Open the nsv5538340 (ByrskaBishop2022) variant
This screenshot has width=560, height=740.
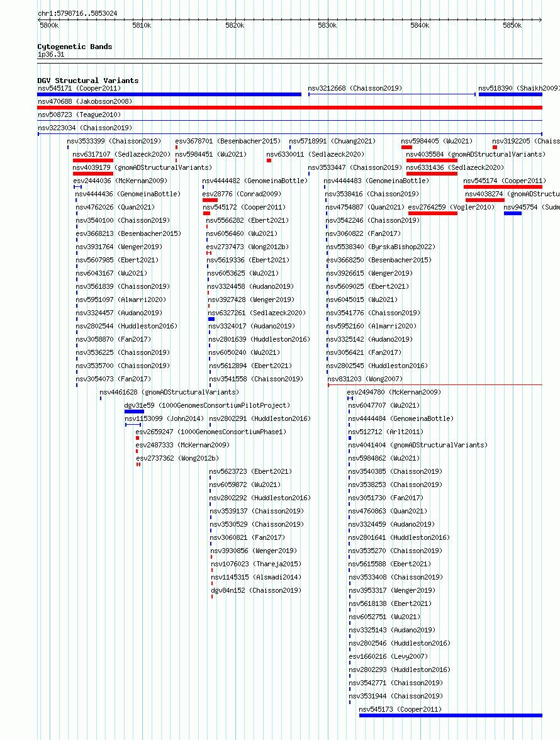point(381,247)
